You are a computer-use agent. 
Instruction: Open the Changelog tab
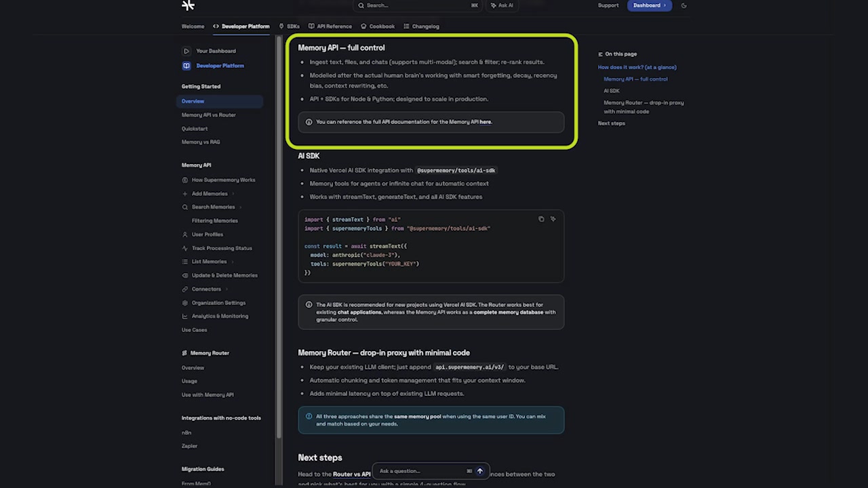[422, 26]
